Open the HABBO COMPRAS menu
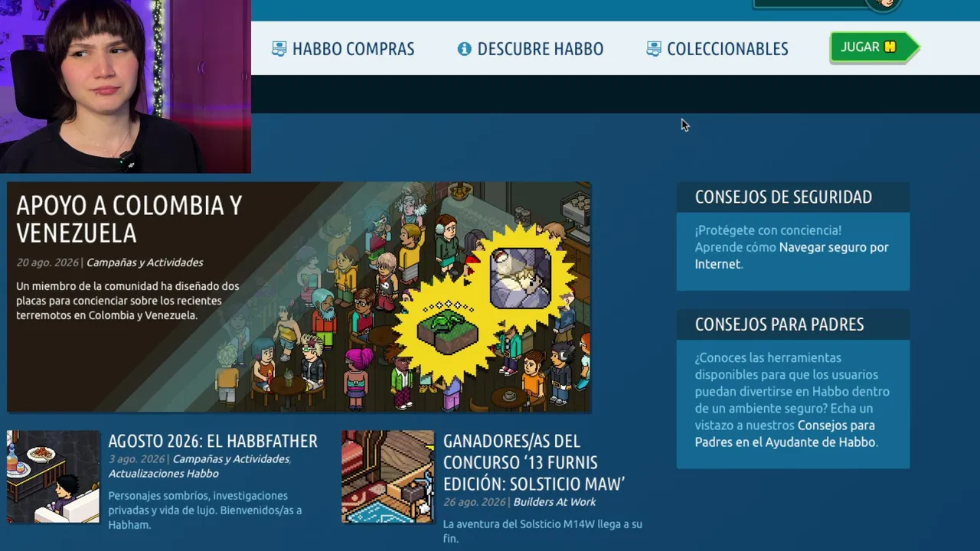Image resolution: width=980 pixels, height=551 pixels. point(343,49)
